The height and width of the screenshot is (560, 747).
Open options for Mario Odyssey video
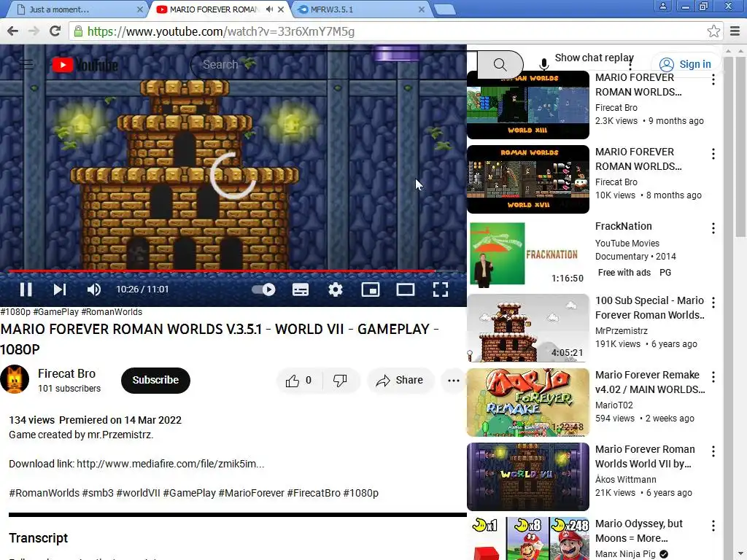point(713,526)
